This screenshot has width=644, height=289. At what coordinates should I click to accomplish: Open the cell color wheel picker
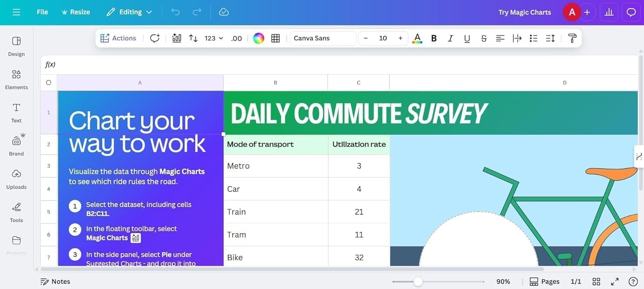(x=258, y=38)
